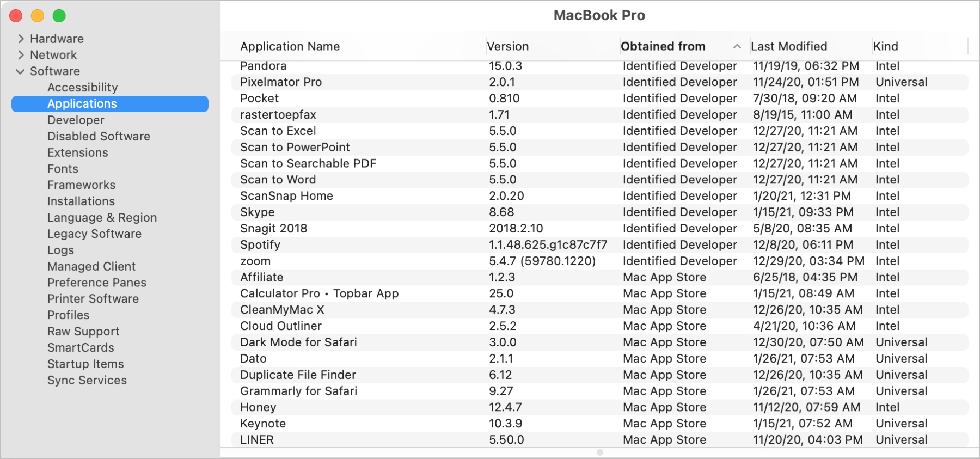View Printer Software information
This screenshot has height=459, width=980.
(93, 298)
